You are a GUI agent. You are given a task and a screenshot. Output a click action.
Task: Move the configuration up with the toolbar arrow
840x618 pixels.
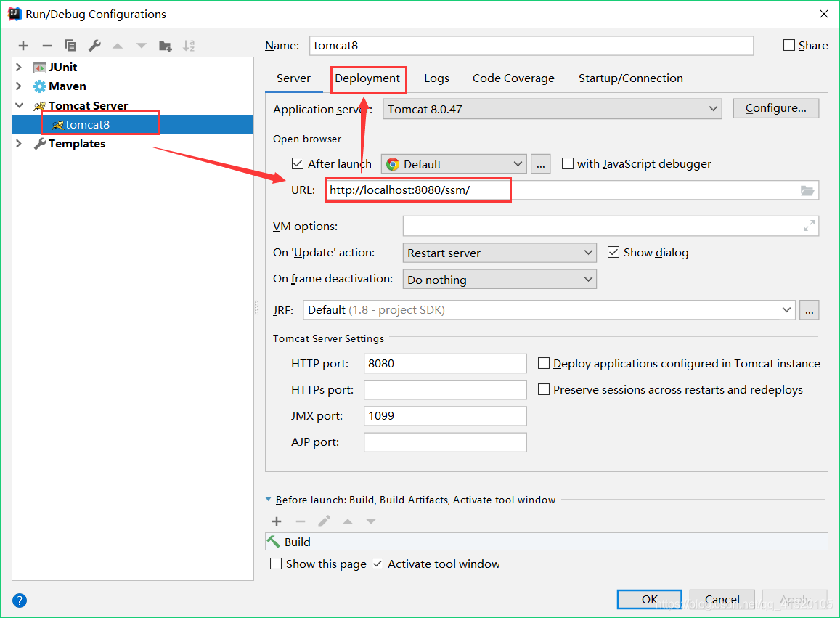point(118,46)
